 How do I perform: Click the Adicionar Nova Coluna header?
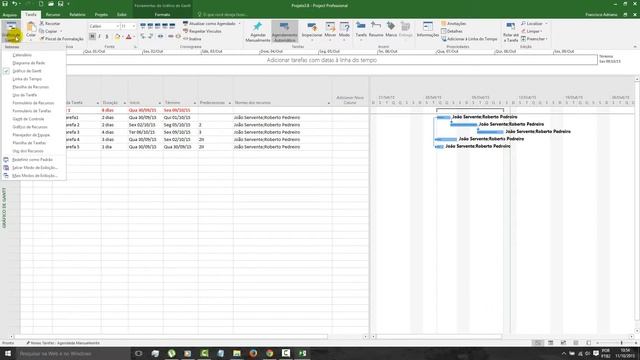point(350,100)
